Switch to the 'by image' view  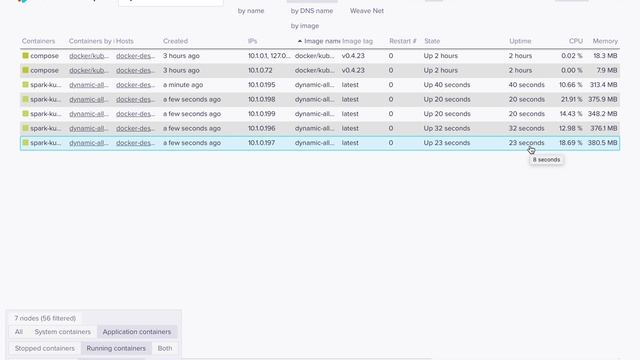pyautogui.click(x=305, y=26)
